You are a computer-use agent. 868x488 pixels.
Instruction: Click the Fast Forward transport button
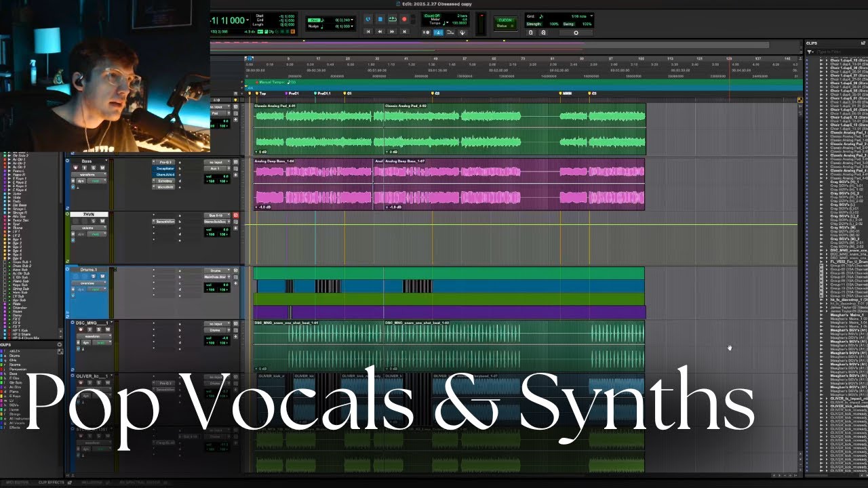click(x=392, y=31)
